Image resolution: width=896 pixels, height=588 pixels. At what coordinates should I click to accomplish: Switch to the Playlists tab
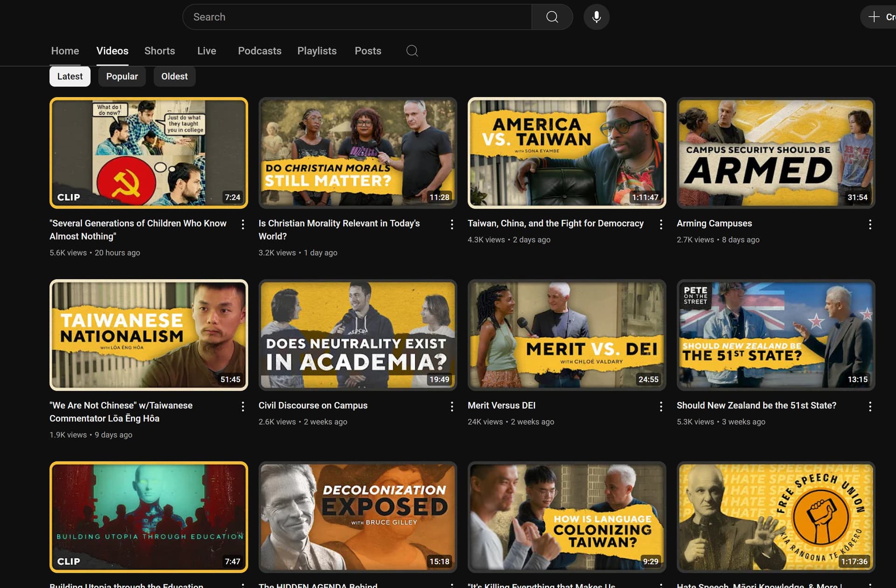tap(317, 51)
